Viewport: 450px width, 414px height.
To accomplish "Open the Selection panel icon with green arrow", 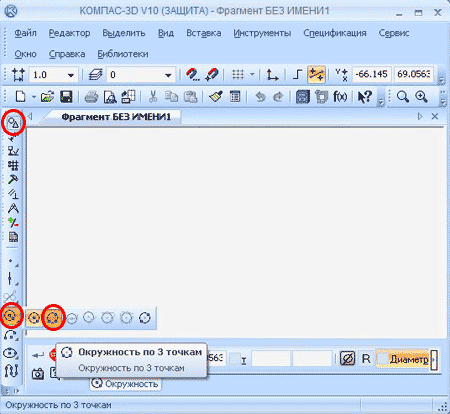I will [13, 223].
